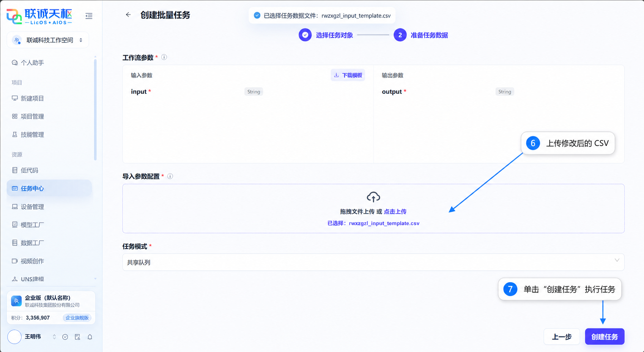644x352 pixels.
Task: Open UNS建模 in the sidebar
Action: coord(49,279)
